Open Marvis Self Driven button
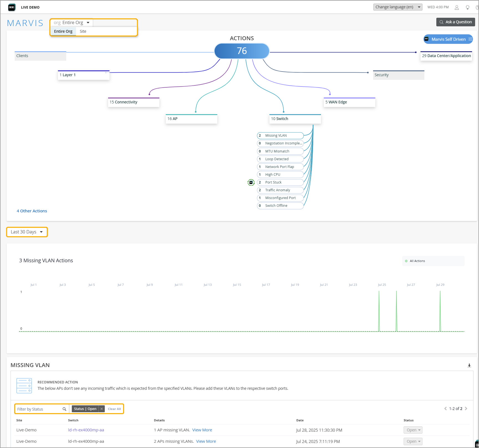 coord(448,39)
